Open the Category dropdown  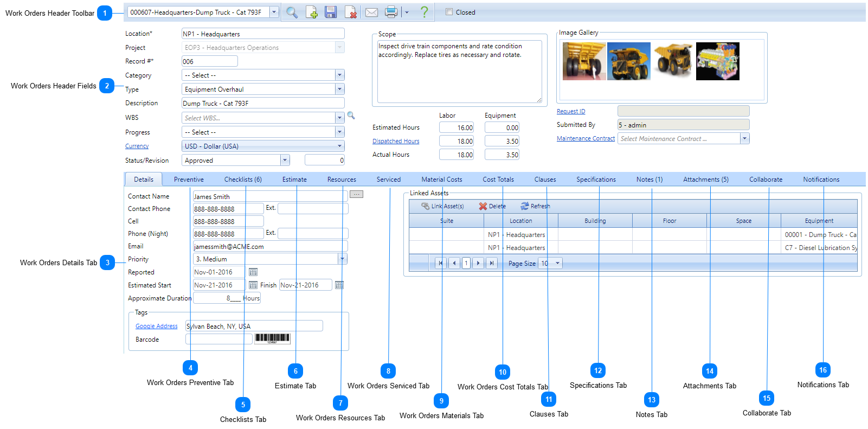pyautogui.click(x=339, y=75)
